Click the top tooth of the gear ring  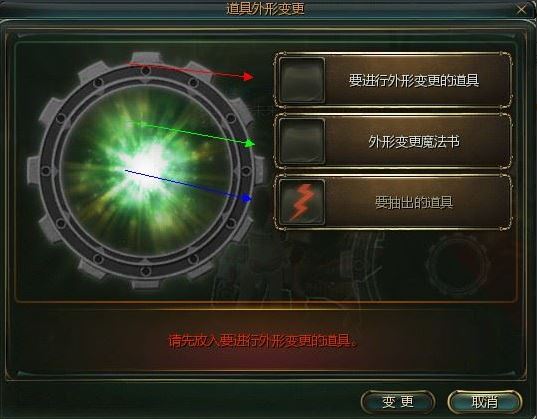pyautogui.click(x=146, y=58)
